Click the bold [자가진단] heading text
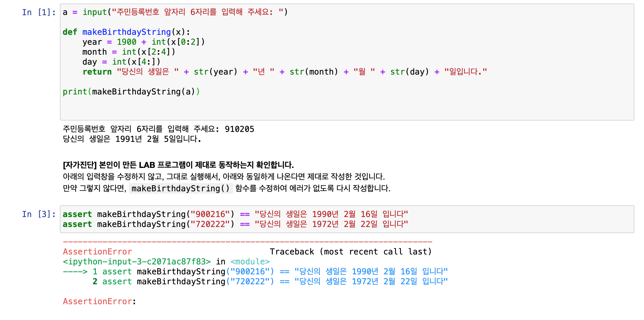The width and height of the screenshot is (644, 320). coord(178,165)
